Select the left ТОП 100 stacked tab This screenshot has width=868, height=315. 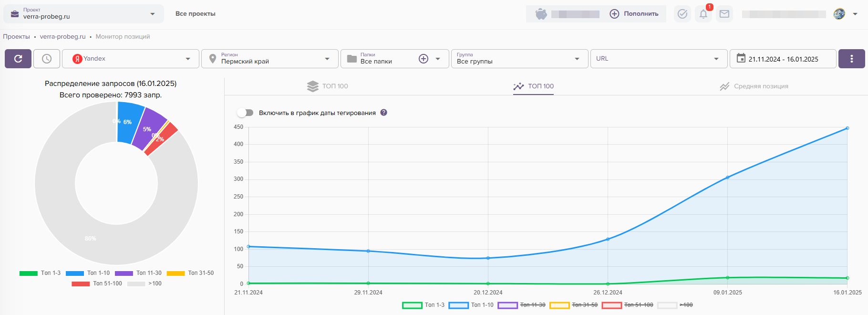[x=327, y=86]
